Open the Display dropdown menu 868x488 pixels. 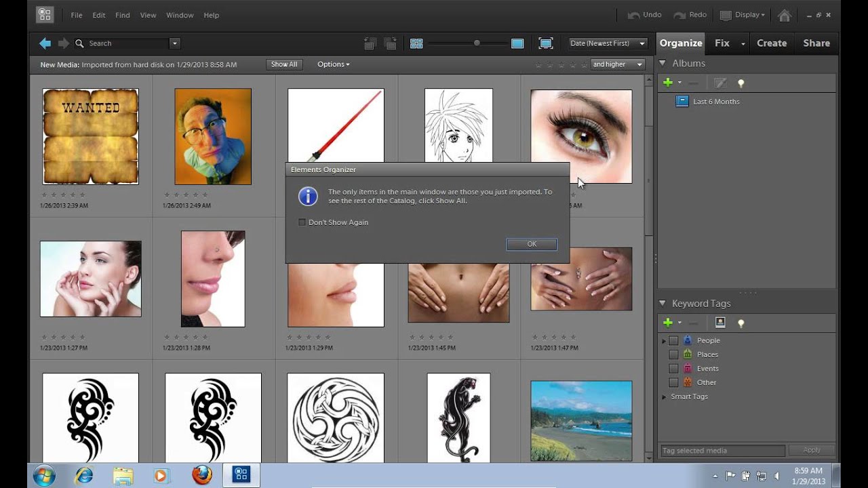pyautogui.click(x=743, y=15)
